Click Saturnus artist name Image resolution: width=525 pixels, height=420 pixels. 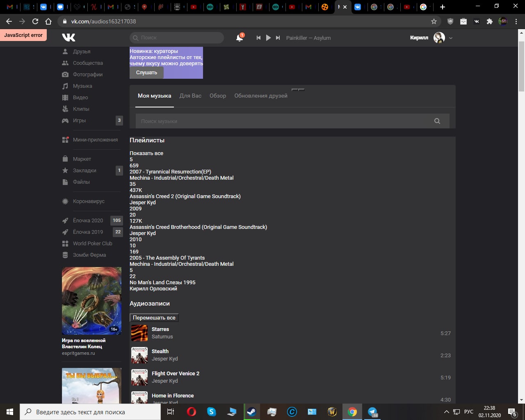tap(162, 337)
